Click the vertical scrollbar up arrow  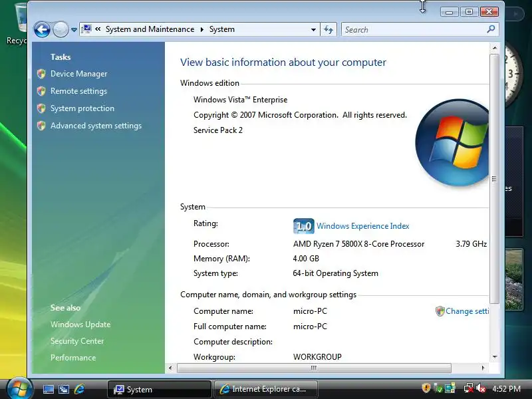point(494,48)
